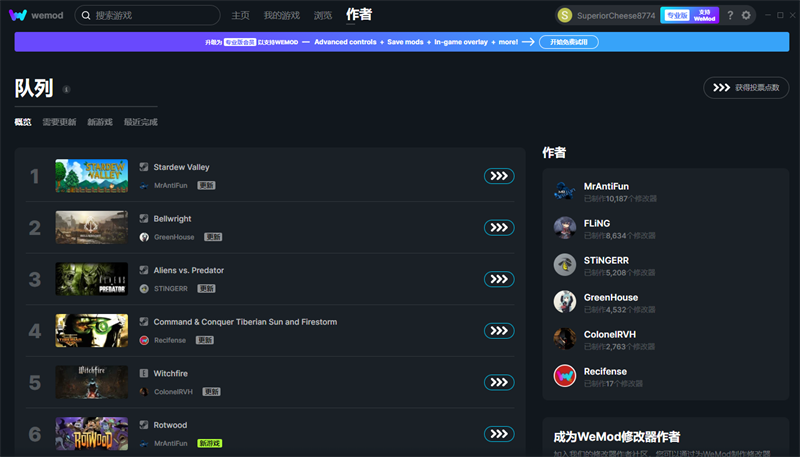Click Aliens vs. Predator title text
The image size is (800, 457).
tap(189, 270)
